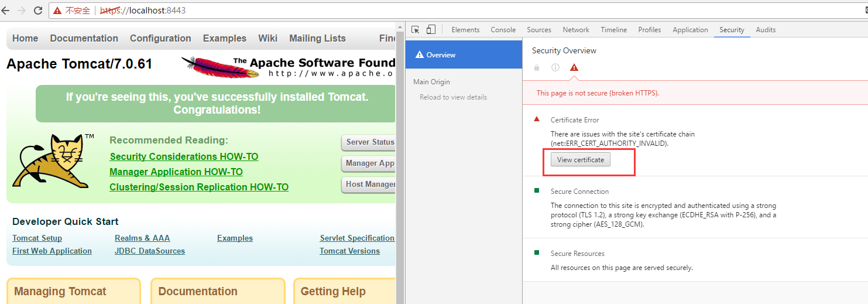868x304 pixels.
Task: Reload the page with the refresh icon
Action: tap(38, 11)
